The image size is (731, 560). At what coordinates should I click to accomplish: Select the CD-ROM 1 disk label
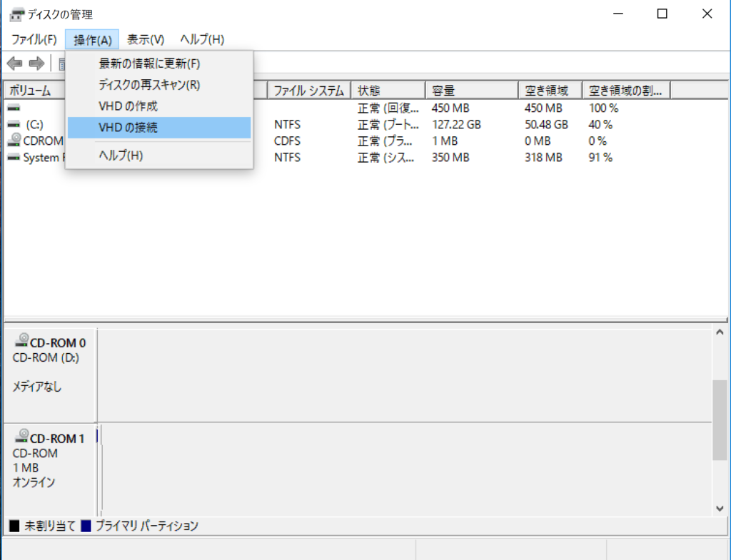57,439
